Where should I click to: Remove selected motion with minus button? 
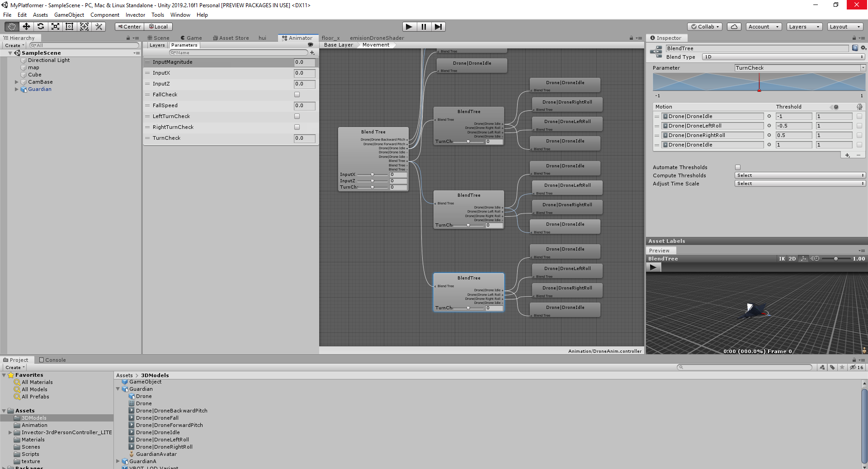[x=858, y=155]
